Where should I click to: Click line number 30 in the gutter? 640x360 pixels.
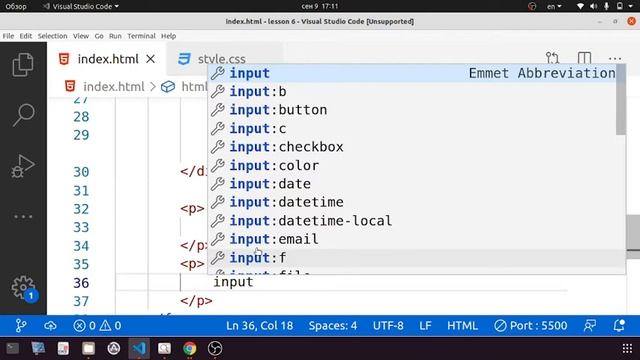pos(81,172)
